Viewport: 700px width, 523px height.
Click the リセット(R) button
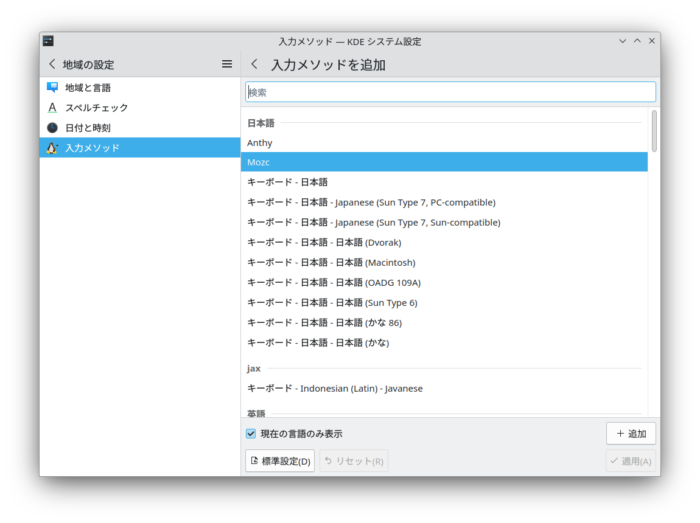click(354, 461)
